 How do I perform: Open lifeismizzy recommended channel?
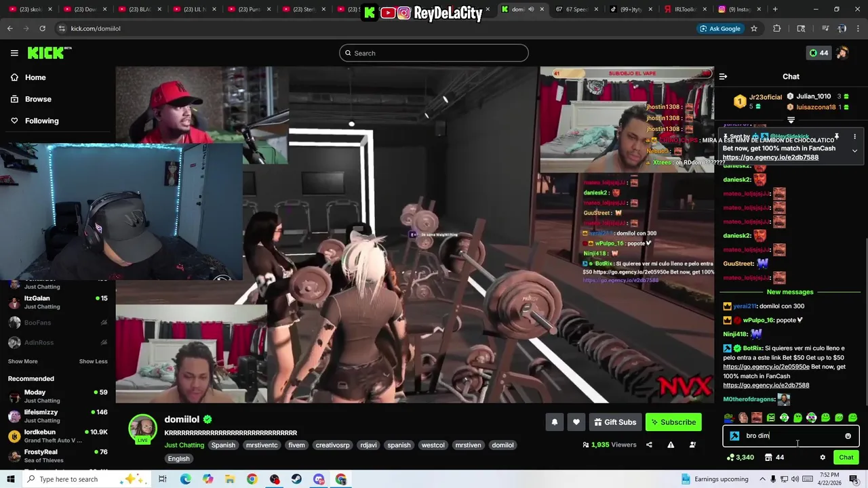click(x=58, y=416)
